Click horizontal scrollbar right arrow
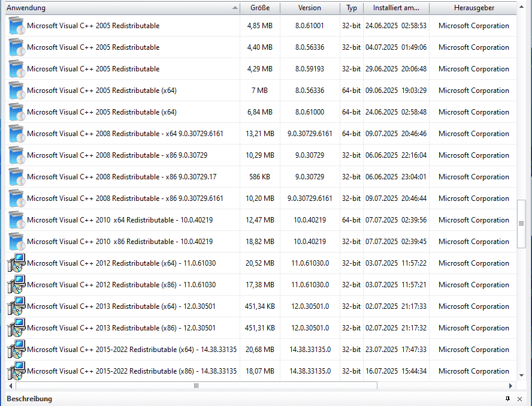The height and width of the screenshot is (406, 532). [510, 386]
